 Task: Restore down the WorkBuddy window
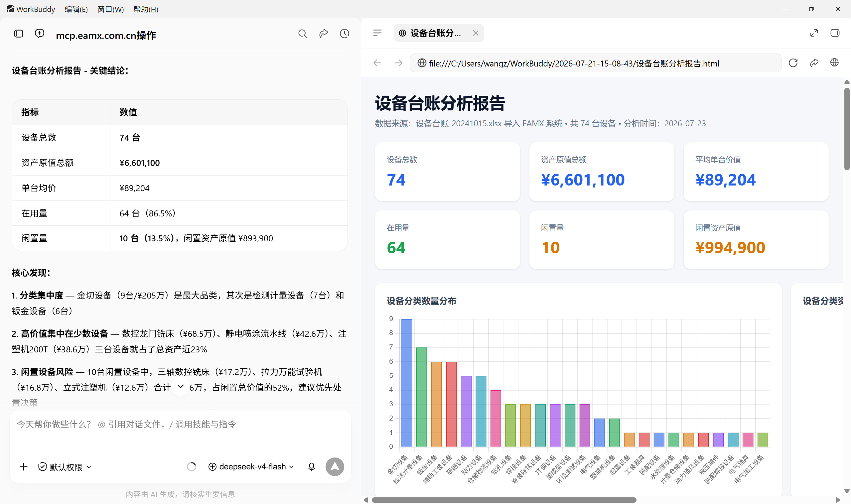811,9
